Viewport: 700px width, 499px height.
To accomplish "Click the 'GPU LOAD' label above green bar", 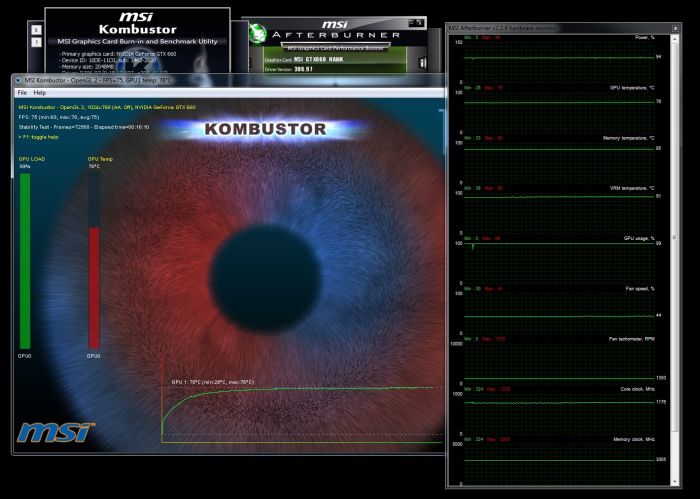I will click(32, 159).
